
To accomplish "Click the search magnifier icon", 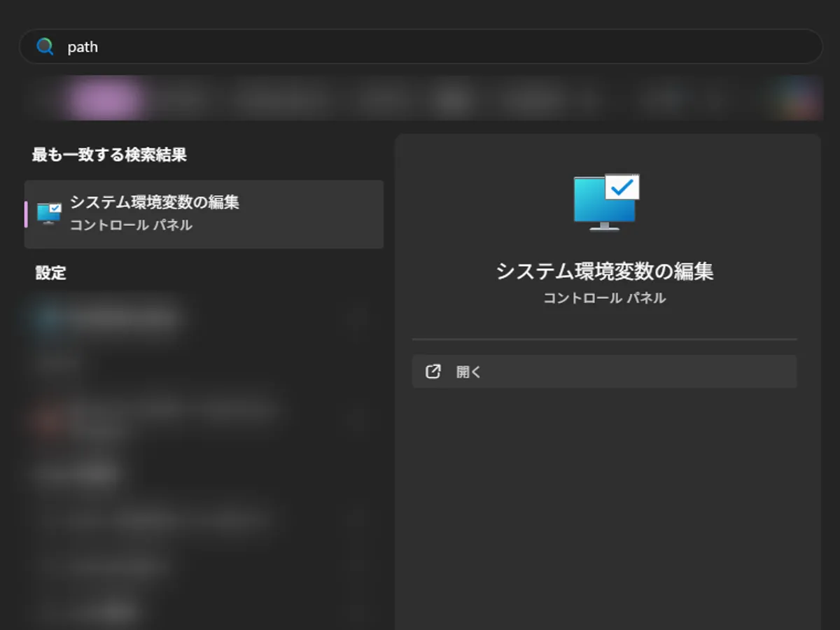I will pos(45,47).
